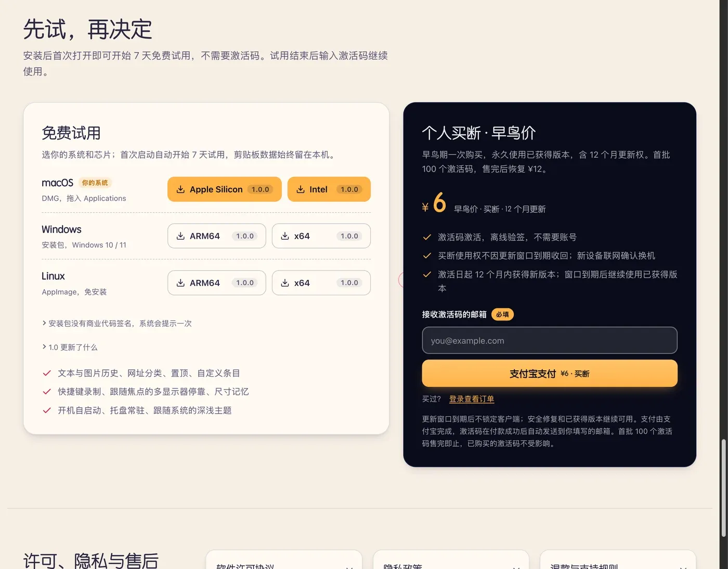Download the macOS Intel build
The height and width of the screenshot is (569, 728).
329,189
